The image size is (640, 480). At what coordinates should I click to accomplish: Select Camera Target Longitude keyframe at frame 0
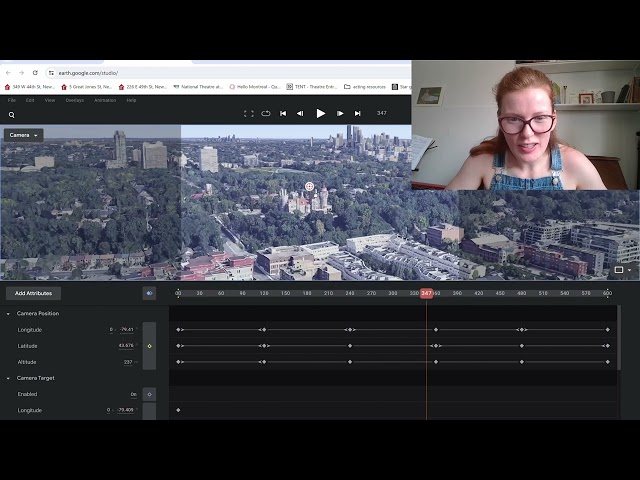point(178,410)
